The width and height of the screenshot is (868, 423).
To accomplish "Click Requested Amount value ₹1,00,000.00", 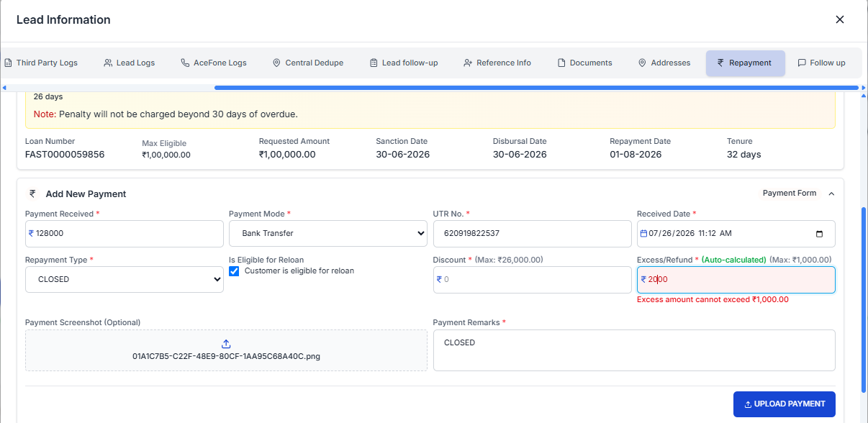I will coord(287,155).
